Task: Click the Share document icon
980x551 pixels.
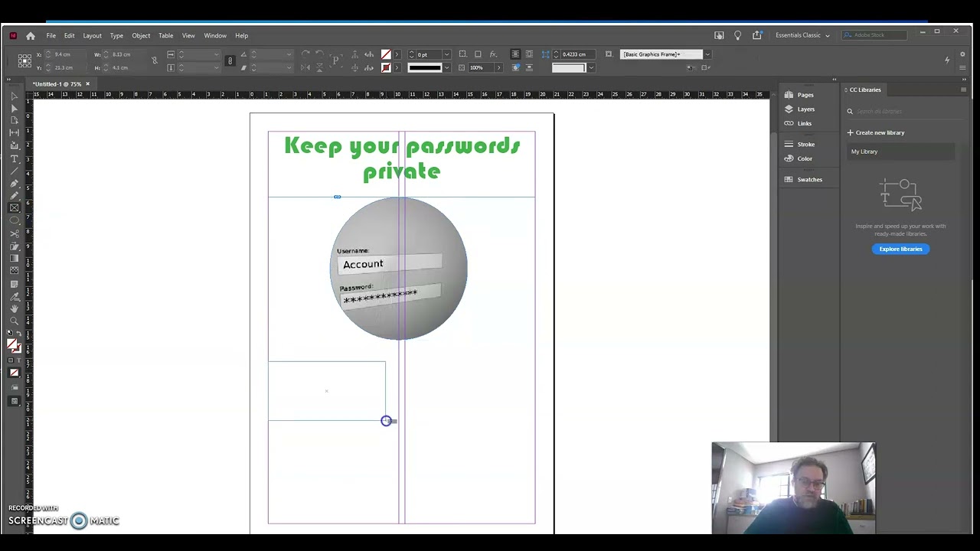Action: (x=757, y=35)
